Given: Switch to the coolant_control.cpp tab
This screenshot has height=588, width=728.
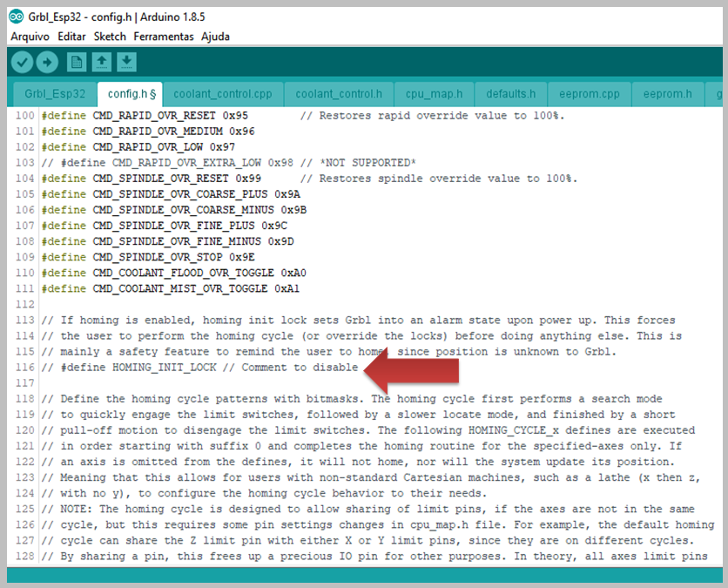Looking at the screenshot, I should pyautogui.click(x=222, y=94).
